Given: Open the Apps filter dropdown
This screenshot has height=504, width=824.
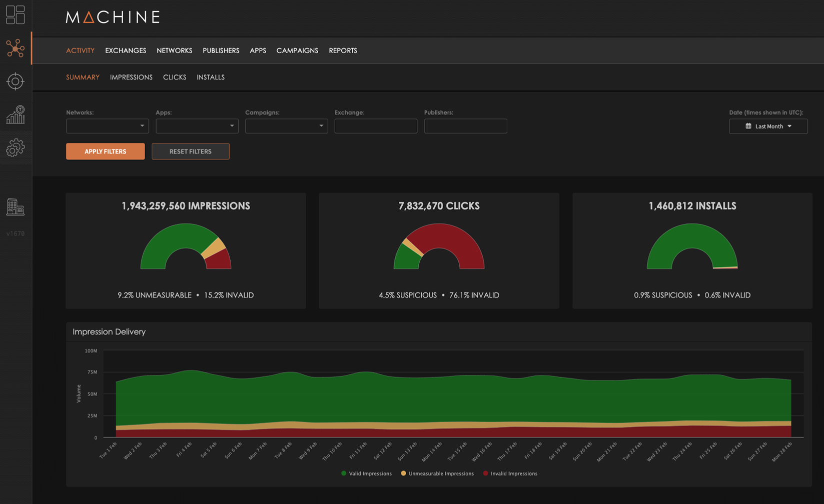Looking at the screenshot, I should click(197, 126).
